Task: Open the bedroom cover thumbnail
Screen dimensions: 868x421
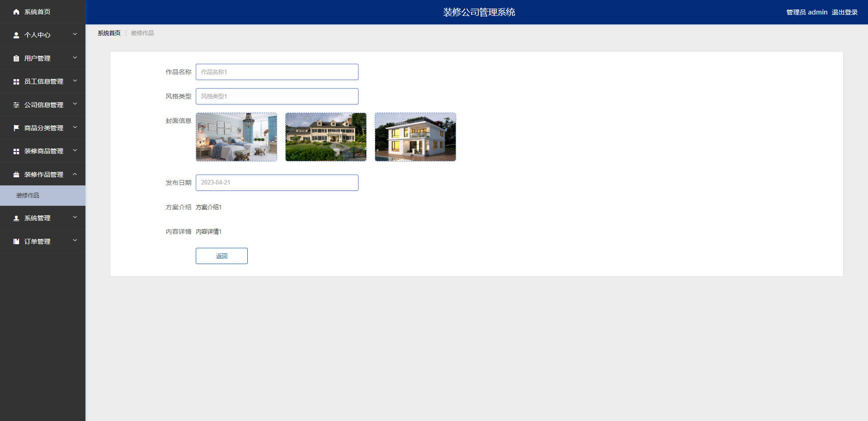Action: coord(236,137)
